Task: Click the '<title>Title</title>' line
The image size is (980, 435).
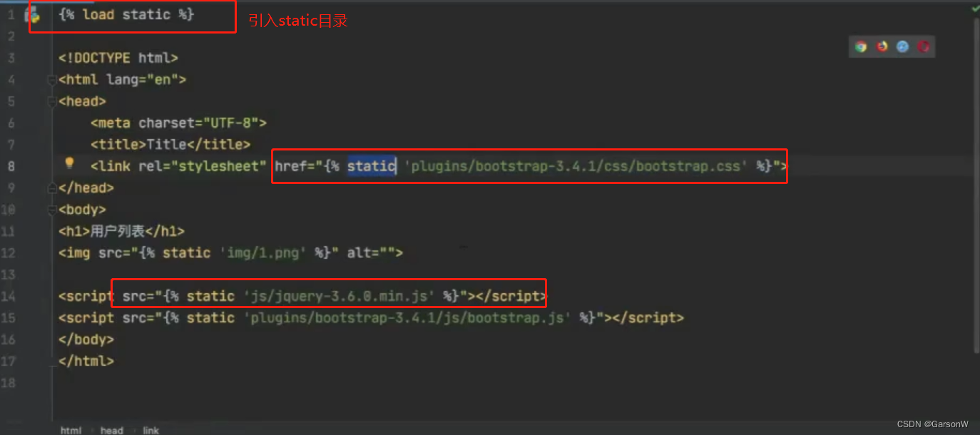Action: [170, 145]
